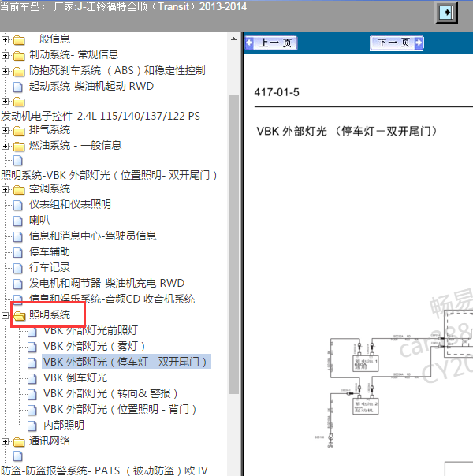
Task: Click page icon beside VBK 外部灯光前照灯
Action: 32,332
